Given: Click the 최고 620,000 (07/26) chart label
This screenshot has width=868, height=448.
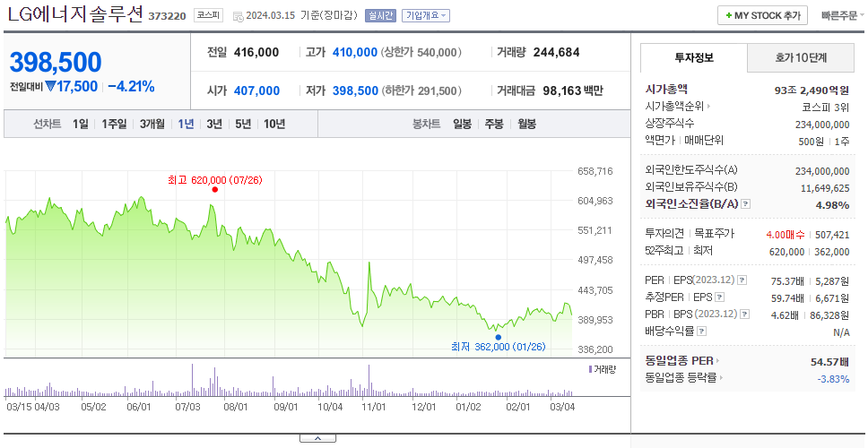Looking at the screenshot, I should click(215, 180).
